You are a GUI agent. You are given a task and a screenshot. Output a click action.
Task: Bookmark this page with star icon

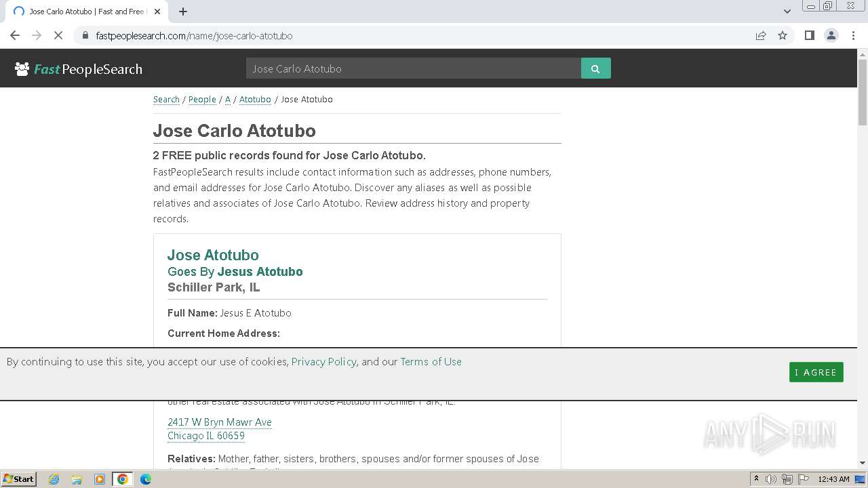click(783, 35)
